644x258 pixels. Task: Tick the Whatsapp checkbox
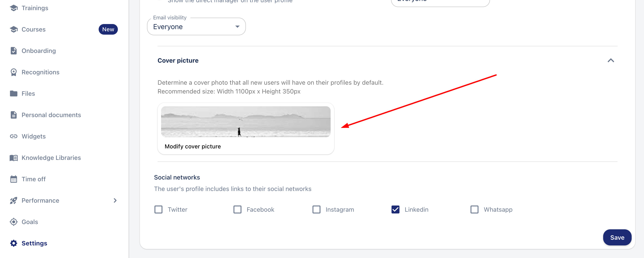point(474,209)
